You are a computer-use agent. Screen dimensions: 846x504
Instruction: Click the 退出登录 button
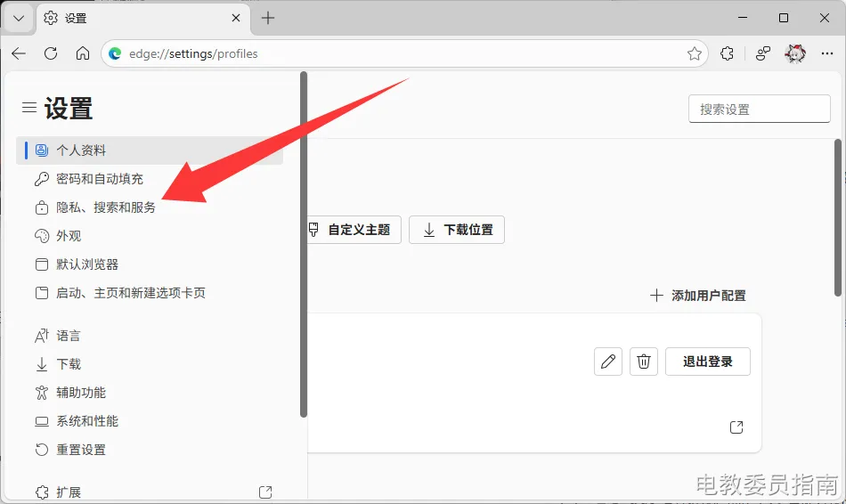707,362
